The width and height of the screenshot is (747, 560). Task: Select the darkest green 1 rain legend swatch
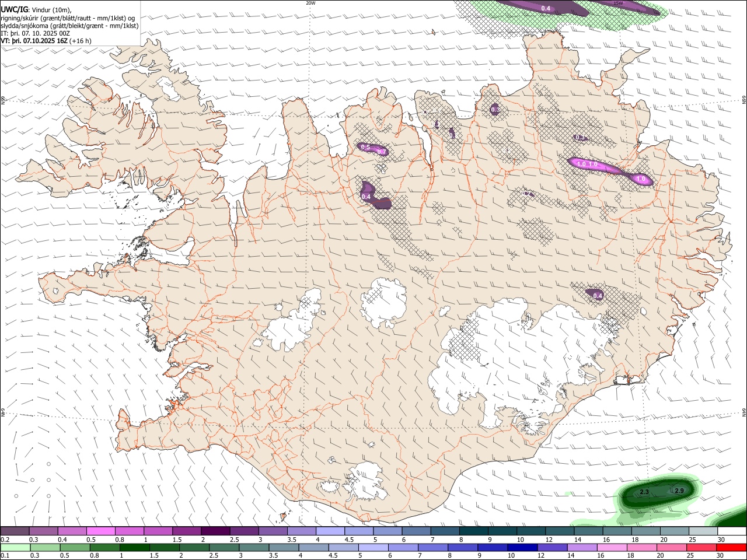[x=134, y=547]
